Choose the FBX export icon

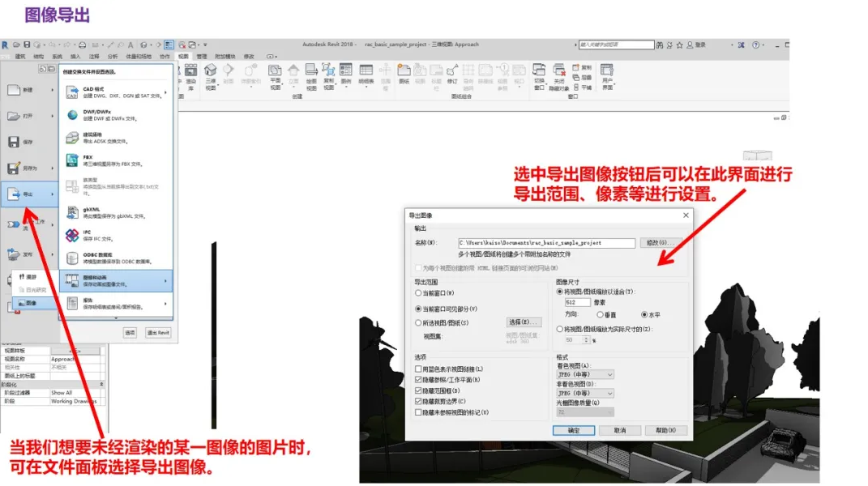(71, 160)
